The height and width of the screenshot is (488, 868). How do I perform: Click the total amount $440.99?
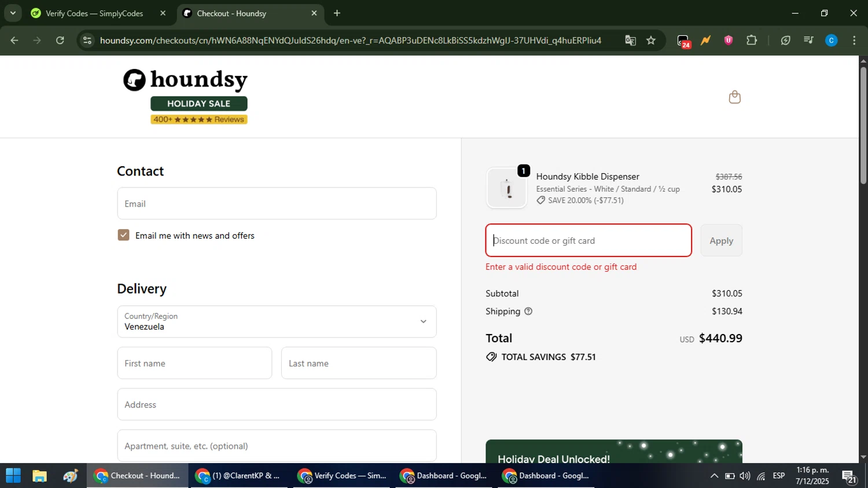point(720,338)
